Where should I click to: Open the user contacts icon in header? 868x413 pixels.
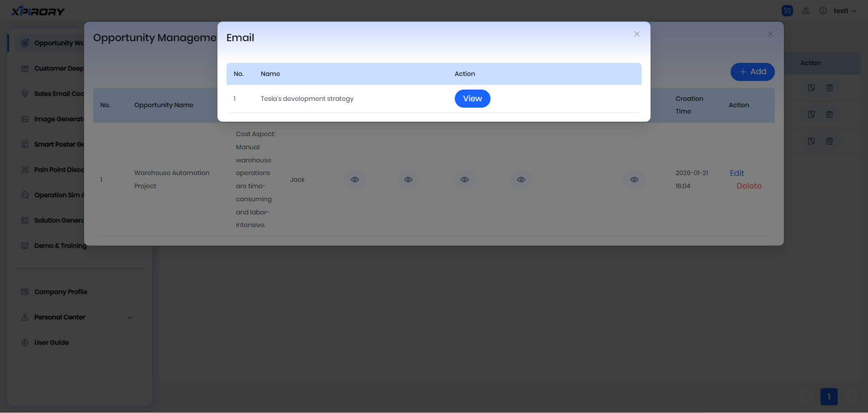click(806, 11)
